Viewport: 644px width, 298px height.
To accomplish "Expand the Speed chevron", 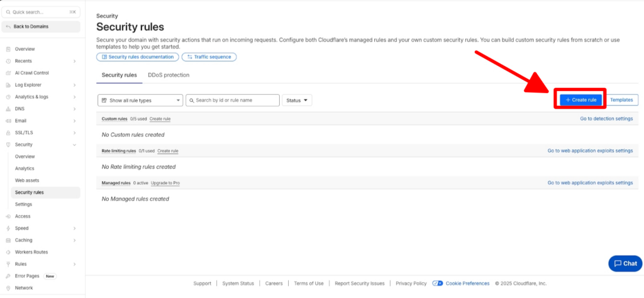I will [x=74, y=228].
